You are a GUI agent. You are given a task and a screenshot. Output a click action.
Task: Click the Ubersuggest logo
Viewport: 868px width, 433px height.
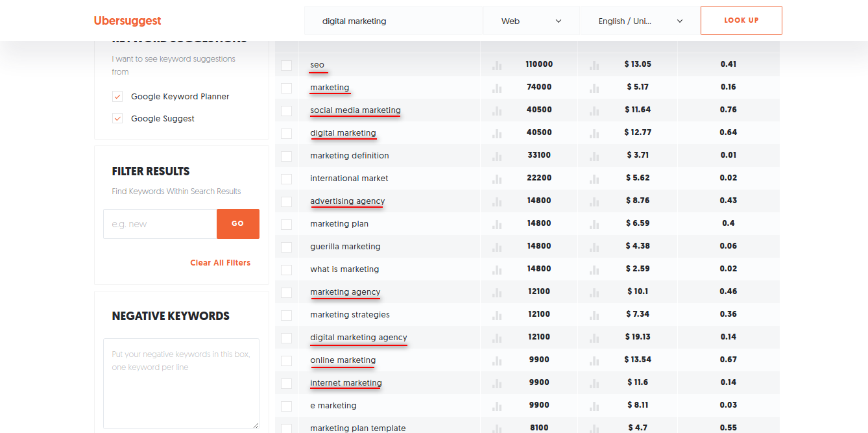[127, 20]
